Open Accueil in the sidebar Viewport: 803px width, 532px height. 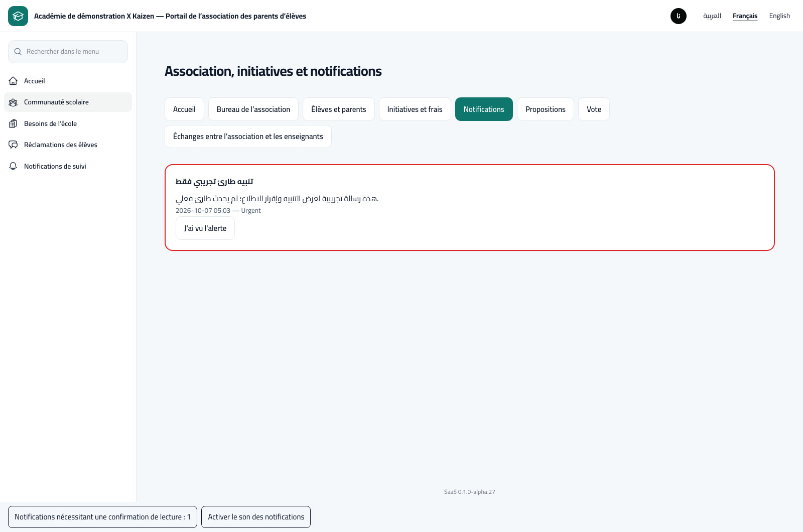(x=68, y=81)
